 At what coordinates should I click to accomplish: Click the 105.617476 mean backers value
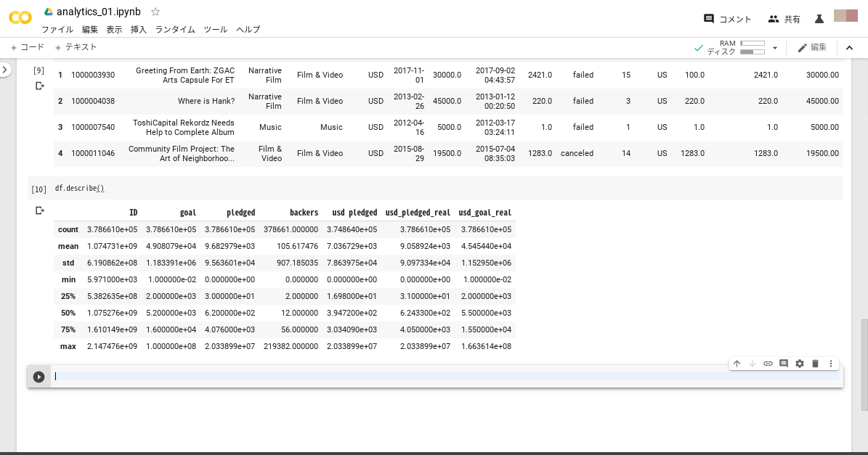coord(297,246)
